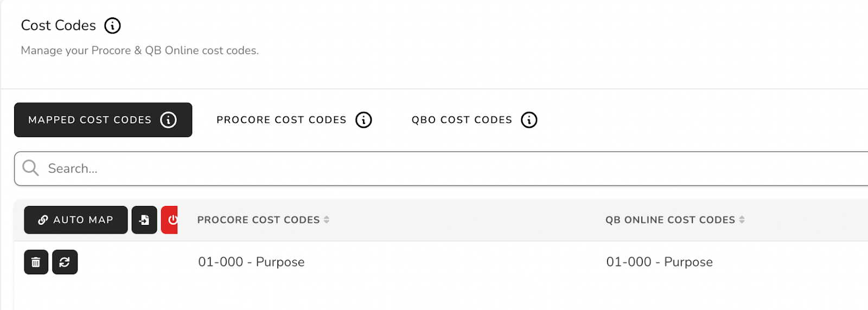The height and width of the screenshot is (310, 868).
Task: Refresh the 01-000 Purpose mapping row
Action: tap(65, 262)
